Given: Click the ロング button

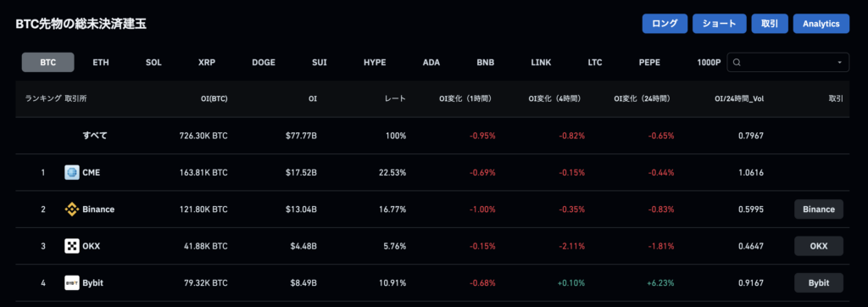Looking at the screenshot, I should click(665, 24).
